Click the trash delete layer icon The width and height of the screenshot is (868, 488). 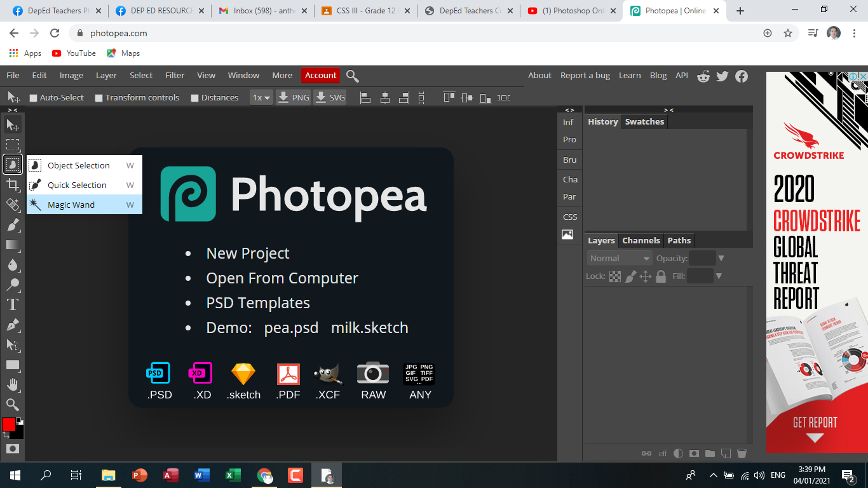(742, 454)
